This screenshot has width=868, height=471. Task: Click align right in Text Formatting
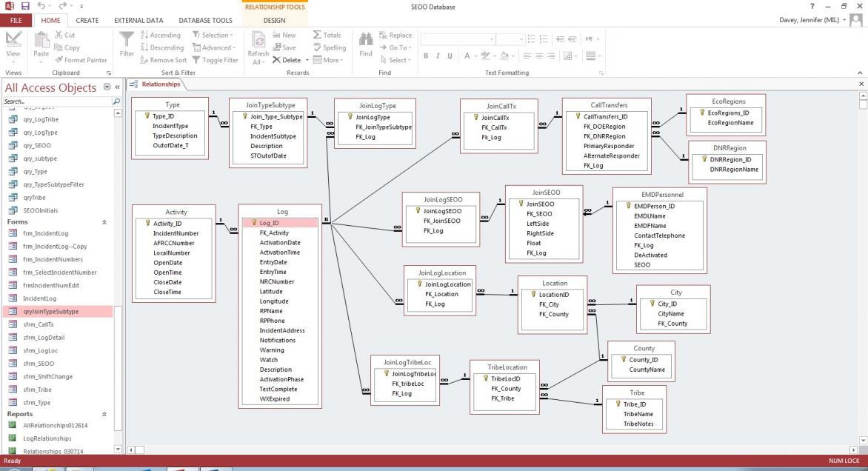[551, 56]
